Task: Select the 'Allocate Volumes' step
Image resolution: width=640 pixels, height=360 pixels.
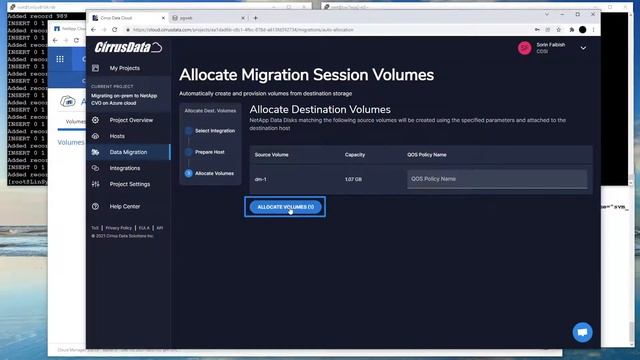Action: click(x=214, y=173)
